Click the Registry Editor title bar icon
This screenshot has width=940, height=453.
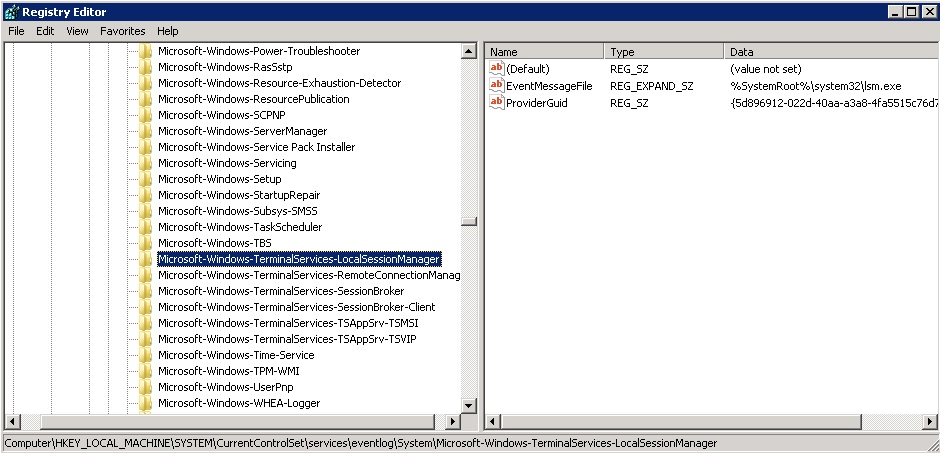(11, 11)
